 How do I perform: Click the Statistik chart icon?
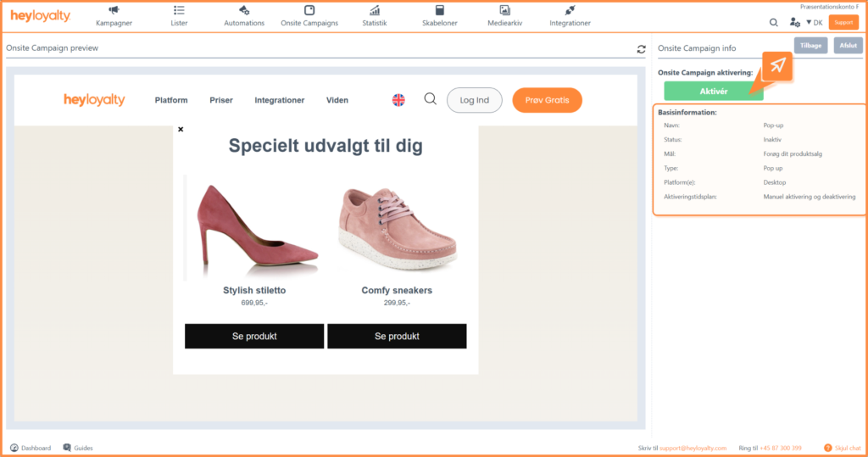tap(374, 10)
